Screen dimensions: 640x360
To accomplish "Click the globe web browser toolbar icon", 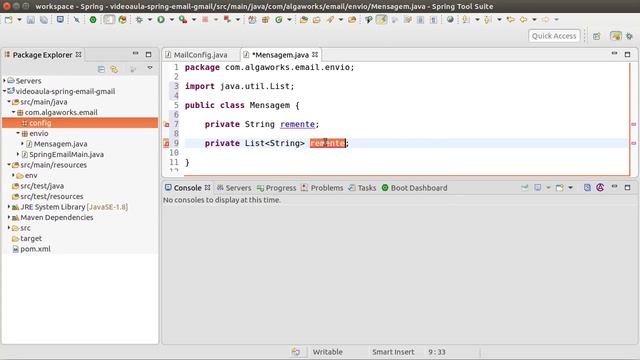I will pyautogui.click(x=450, y=20).
